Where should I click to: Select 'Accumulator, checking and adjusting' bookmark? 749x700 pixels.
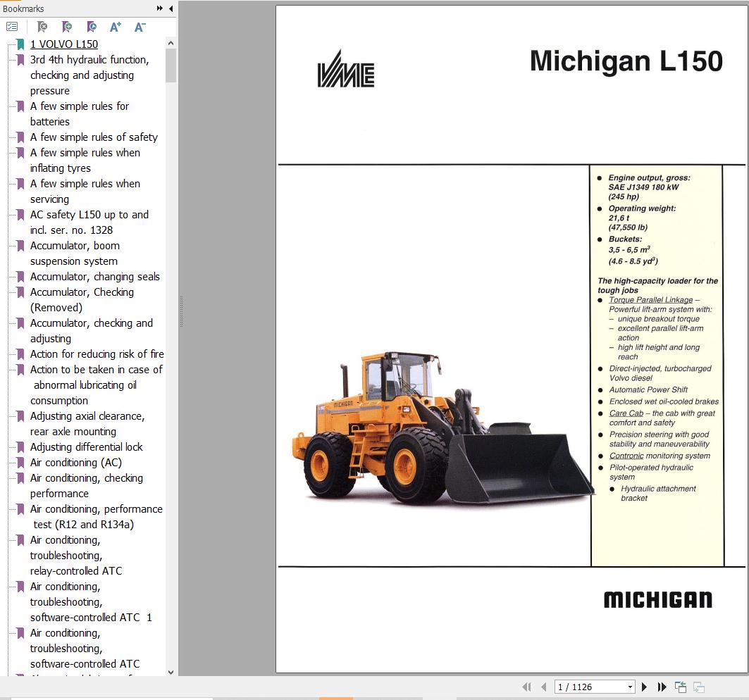tap(92, 330)
